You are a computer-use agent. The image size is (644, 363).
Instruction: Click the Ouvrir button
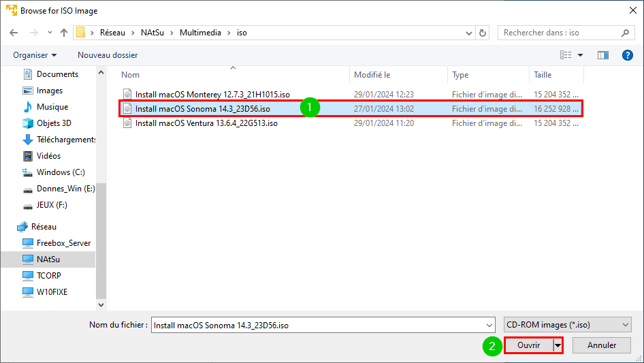point(528,345)
